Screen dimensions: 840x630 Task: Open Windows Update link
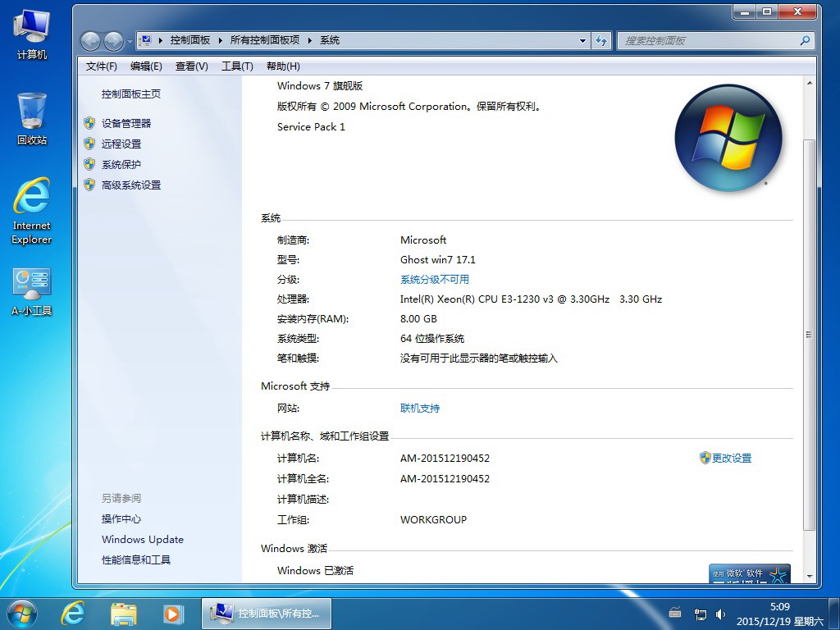[143, 539]
